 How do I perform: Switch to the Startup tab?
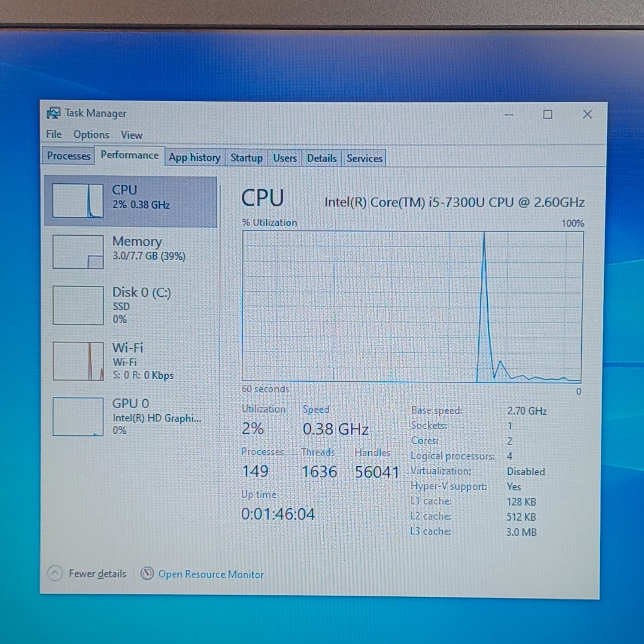[x=246, y=158]
